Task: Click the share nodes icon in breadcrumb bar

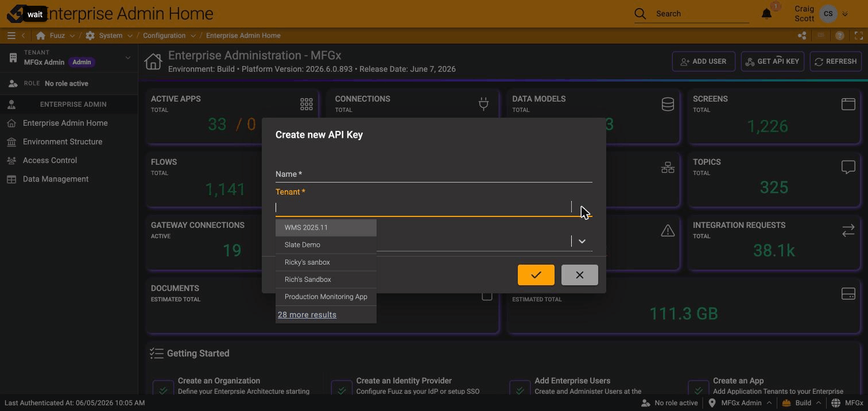Action: tap(802, 36)
